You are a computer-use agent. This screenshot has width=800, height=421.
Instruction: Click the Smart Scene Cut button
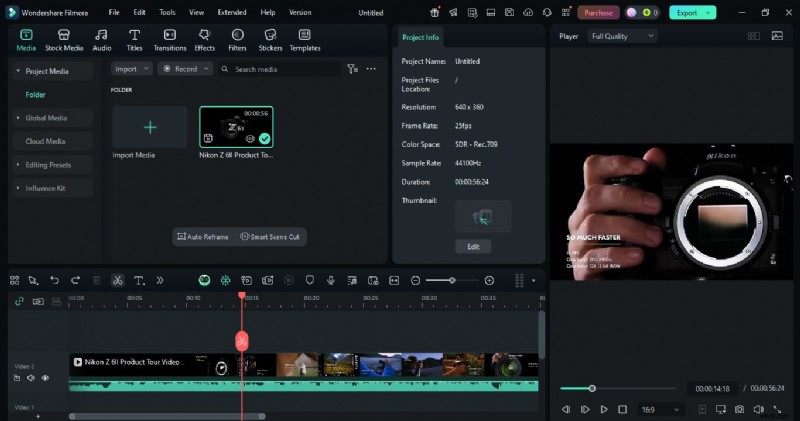point(271,237)
